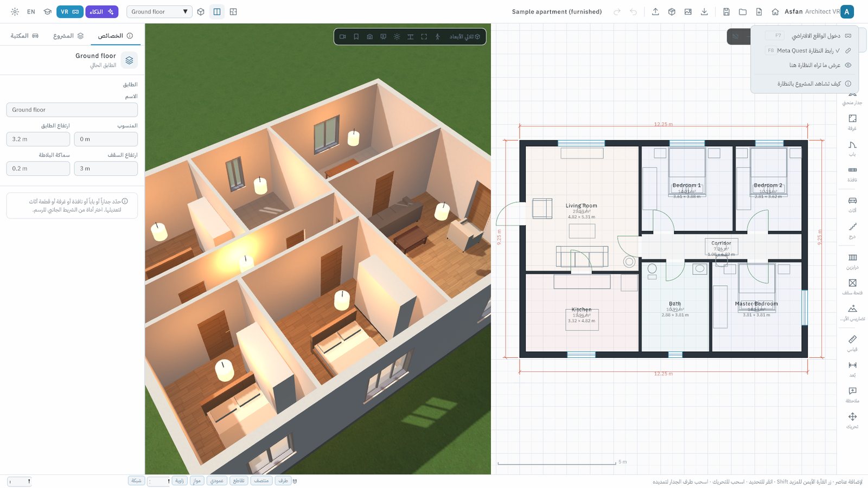Image resolution: width=868 pixels, height=488 pixels.
Task: Add a Note (ملاحظة) annotation
Action: (852, 395)
